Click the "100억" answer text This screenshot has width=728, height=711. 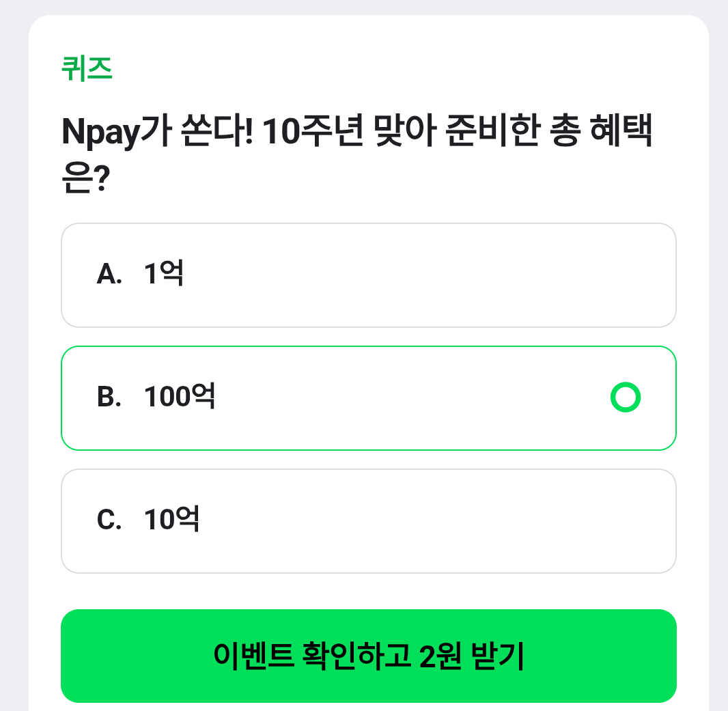180,398
